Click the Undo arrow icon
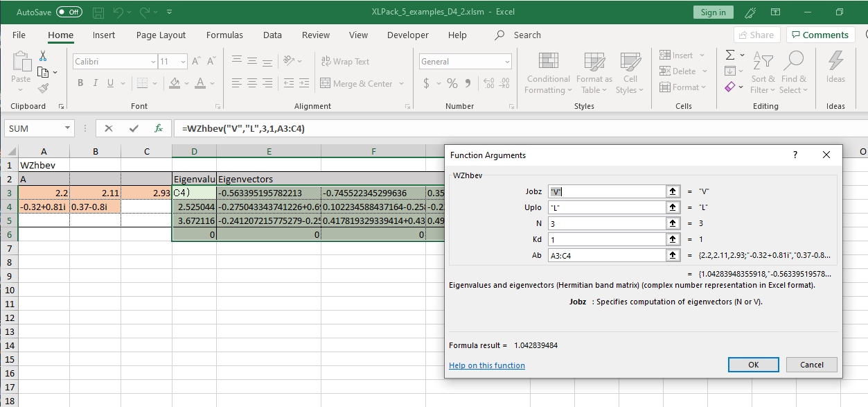868x407 pixels. coord(118,12)
